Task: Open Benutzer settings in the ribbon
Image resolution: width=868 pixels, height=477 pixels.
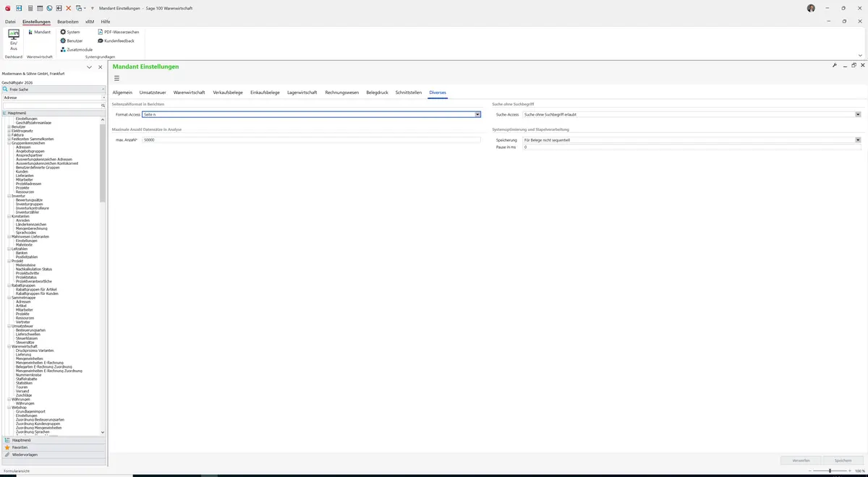Action: [71, 40]
